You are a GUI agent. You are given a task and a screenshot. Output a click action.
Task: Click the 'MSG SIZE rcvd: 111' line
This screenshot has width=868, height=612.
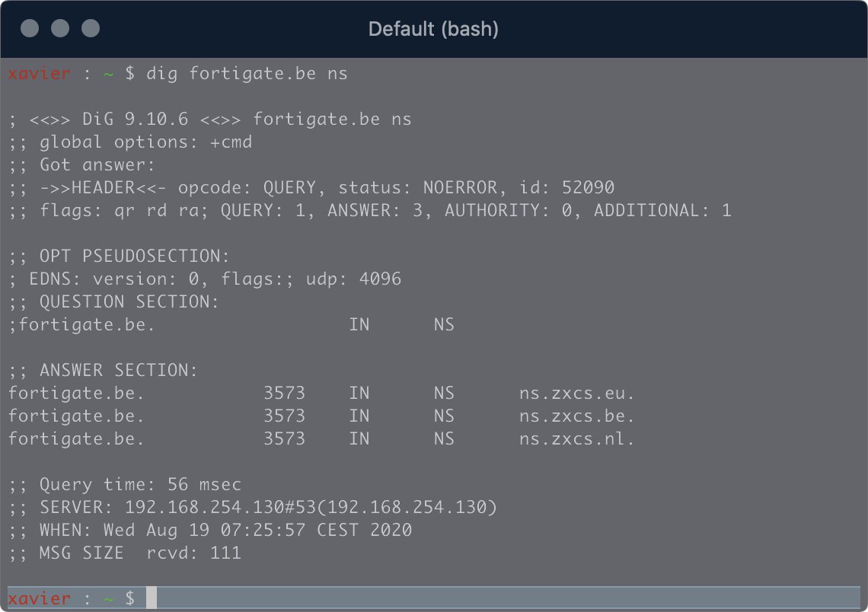125,553
